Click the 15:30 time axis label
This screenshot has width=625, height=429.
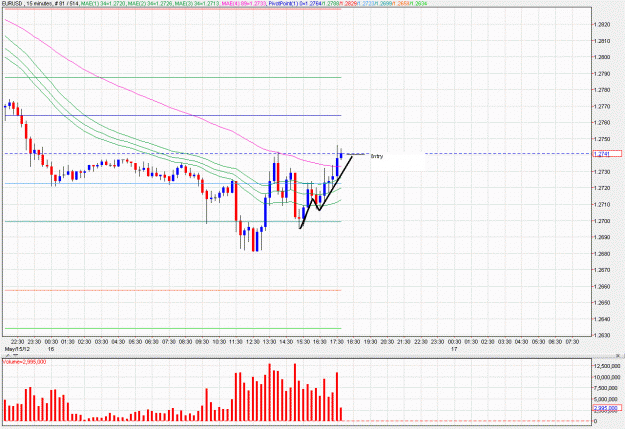(x=303, y=342)
